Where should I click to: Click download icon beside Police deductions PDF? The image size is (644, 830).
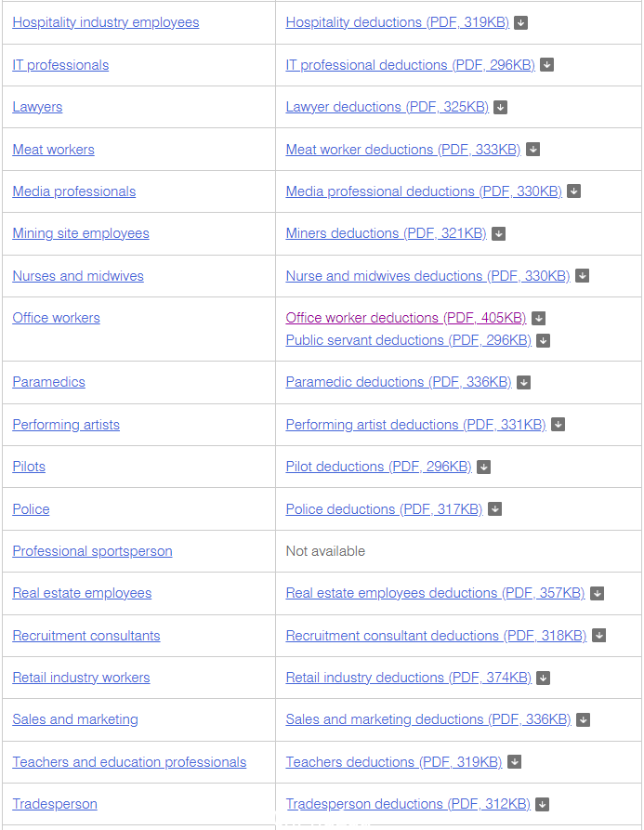(x=494, y=509)
